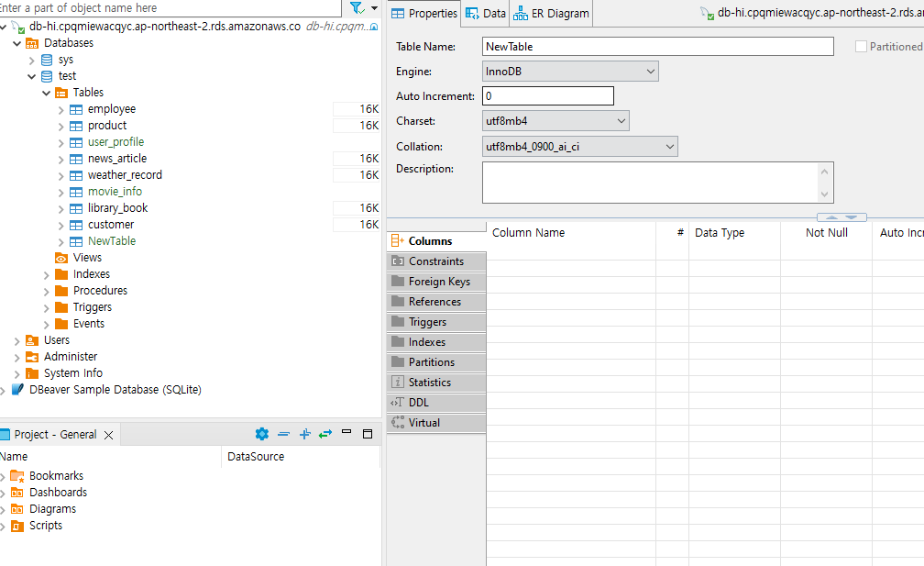Minimize the Project panel
The image size is (924, 566).
346,432
